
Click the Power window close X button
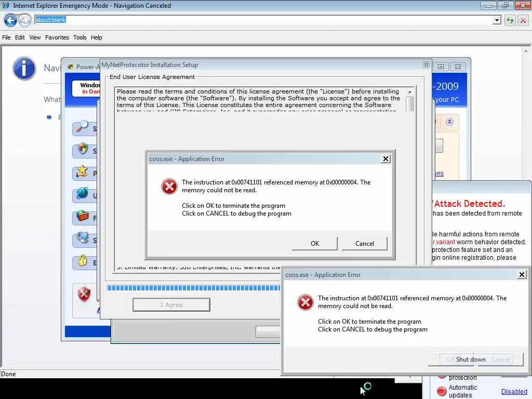(x=458, y=67)
